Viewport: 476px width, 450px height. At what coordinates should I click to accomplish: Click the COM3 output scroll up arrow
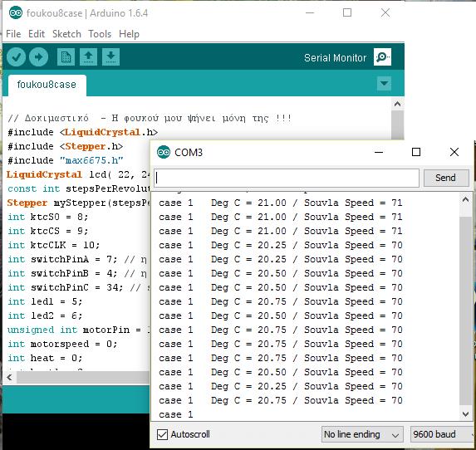pos(465,200)
